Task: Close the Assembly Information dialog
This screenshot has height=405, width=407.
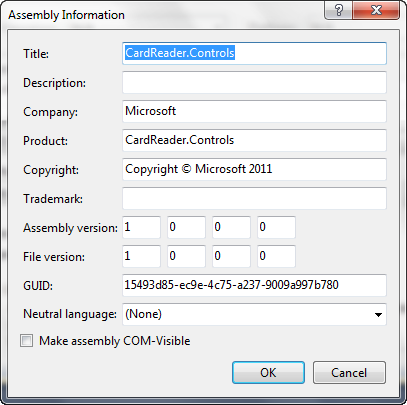Action: 376,10
